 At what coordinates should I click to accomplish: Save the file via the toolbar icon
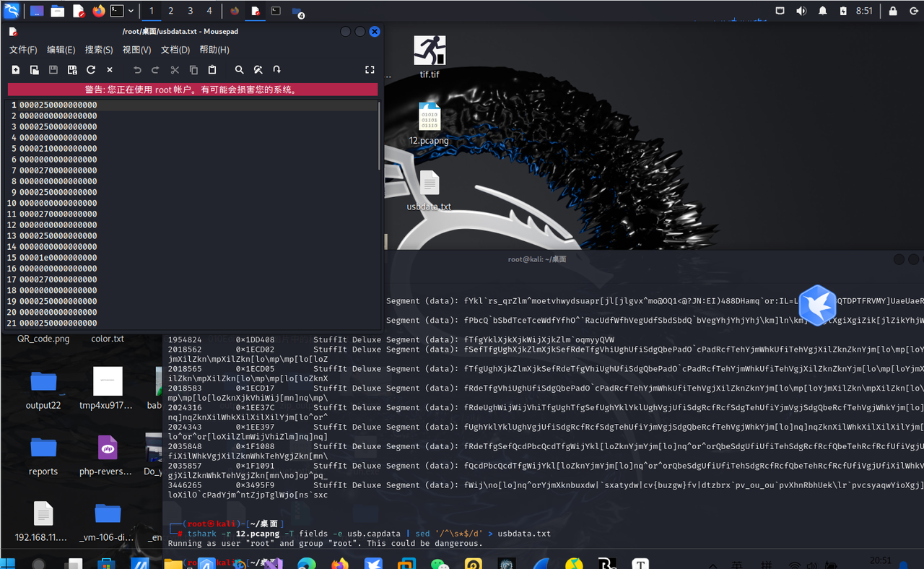point(53,69)
